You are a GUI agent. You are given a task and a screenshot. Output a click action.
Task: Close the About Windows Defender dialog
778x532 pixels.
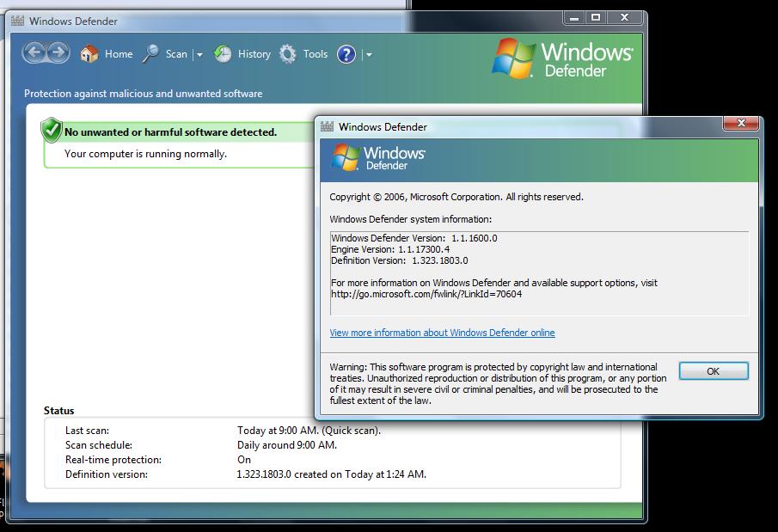point(740,125)
